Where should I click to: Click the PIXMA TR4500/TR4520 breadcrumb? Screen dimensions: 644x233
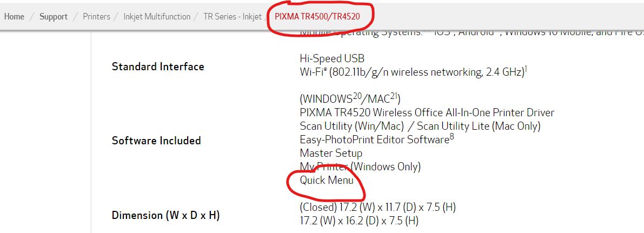click(317, 16)
